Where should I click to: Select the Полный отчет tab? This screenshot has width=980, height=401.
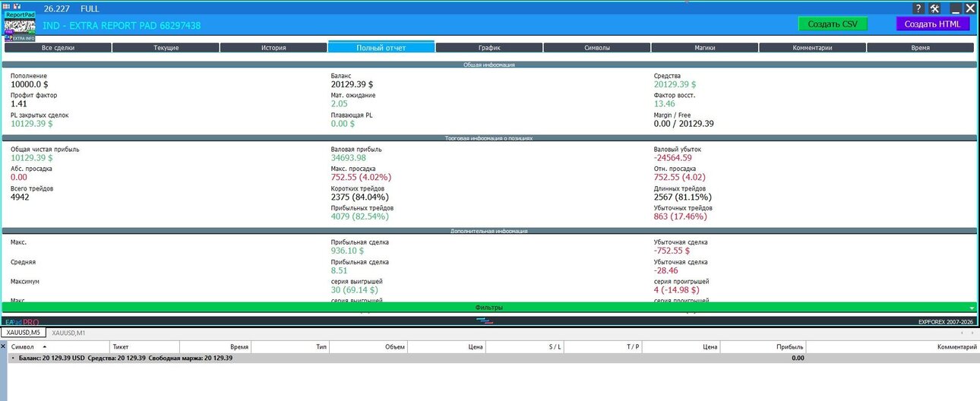tap(381, 47)
